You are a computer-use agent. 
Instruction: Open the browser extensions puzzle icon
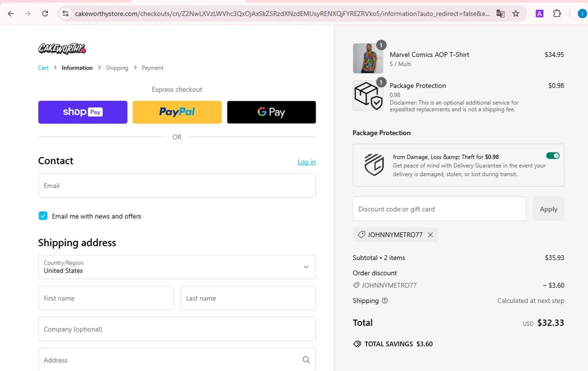(x=557, y=14)
